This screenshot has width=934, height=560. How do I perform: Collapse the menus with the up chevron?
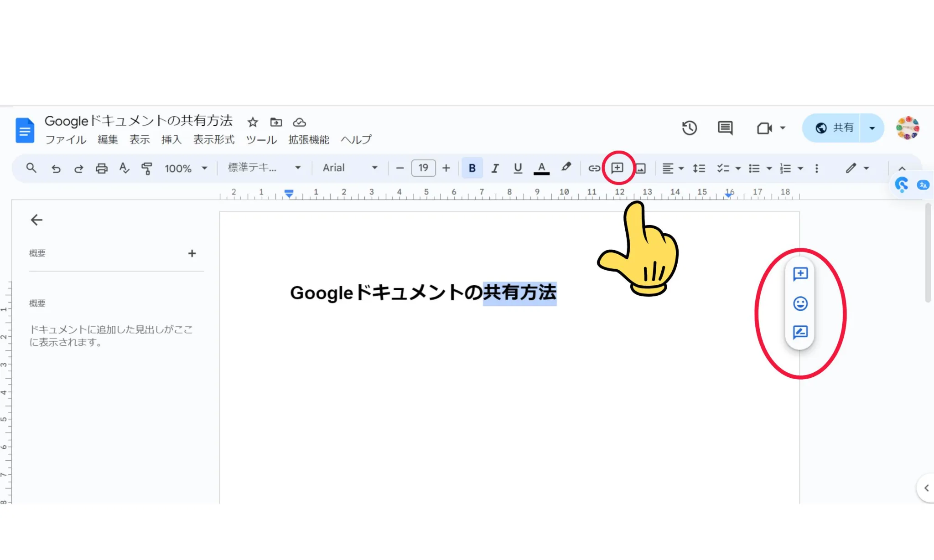coord(902,169)
